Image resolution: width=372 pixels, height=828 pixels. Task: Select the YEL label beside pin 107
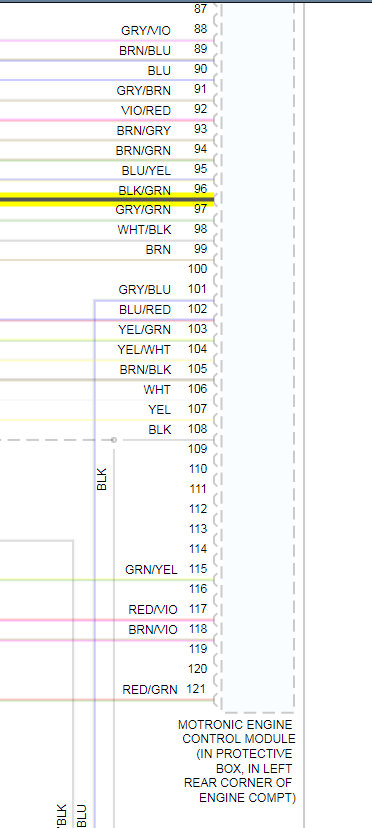160,410
